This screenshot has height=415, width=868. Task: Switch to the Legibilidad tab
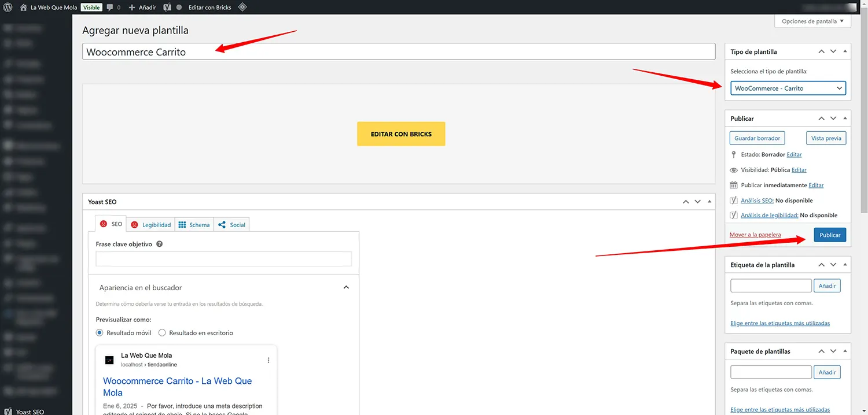(x=150, y=225)
